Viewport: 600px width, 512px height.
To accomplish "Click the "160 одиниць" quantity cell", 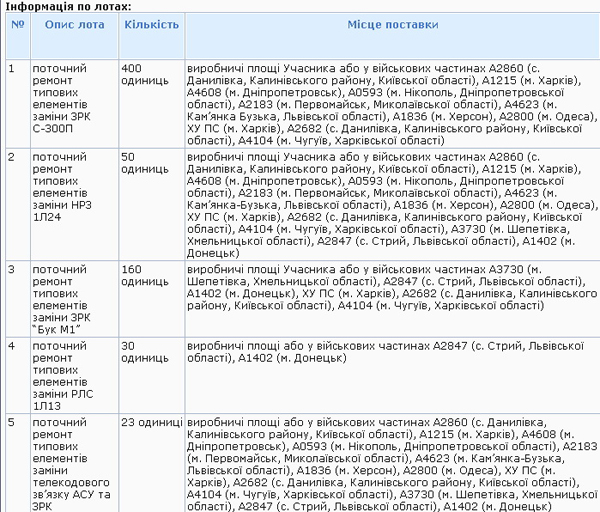I will pos(145,275).
